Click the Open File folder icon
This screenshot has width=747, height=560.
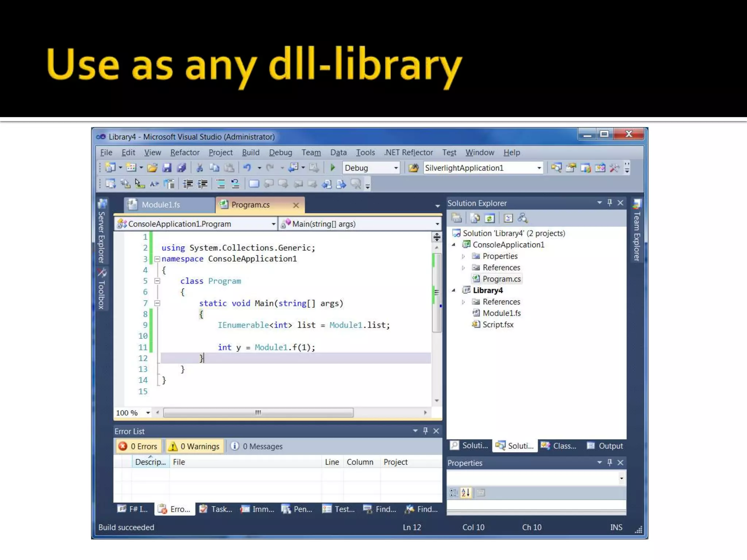pyautogui.click(x=152, y=168)
